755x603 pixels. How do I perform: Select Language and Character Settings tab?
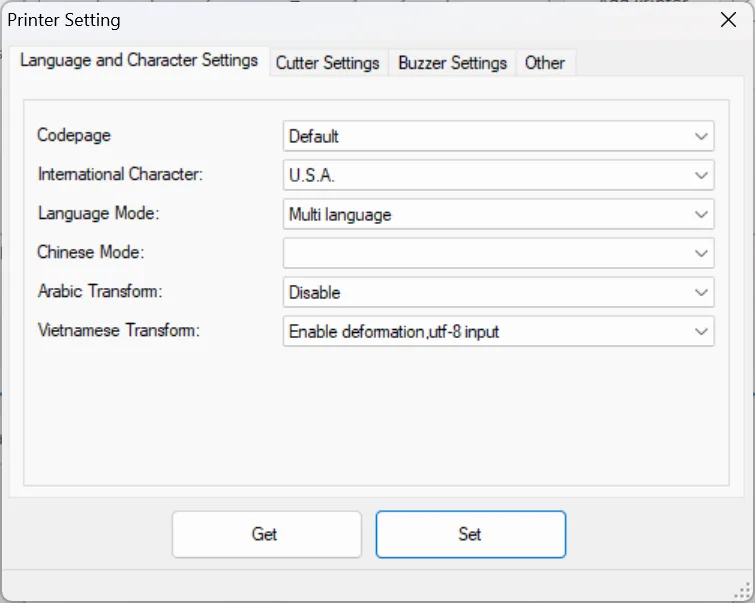(x=139, y=60)
